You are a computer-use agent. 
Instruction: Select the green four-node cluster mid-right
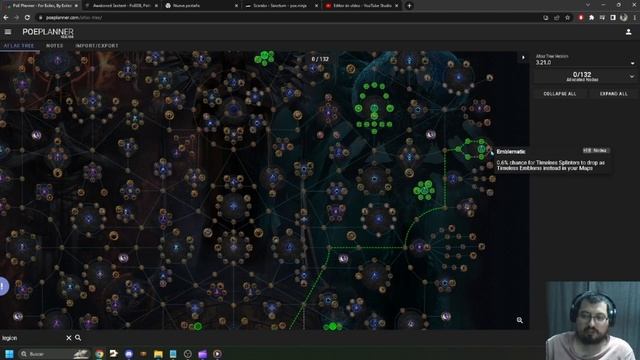tap(424, 190)
